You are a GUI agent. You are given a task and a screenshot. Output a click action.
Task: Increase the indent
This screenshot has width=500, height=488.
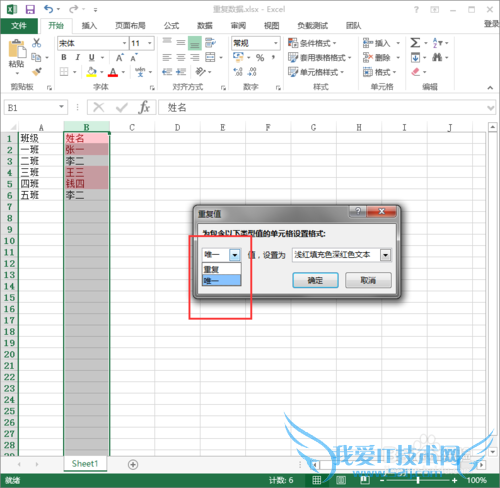(181, 72)
